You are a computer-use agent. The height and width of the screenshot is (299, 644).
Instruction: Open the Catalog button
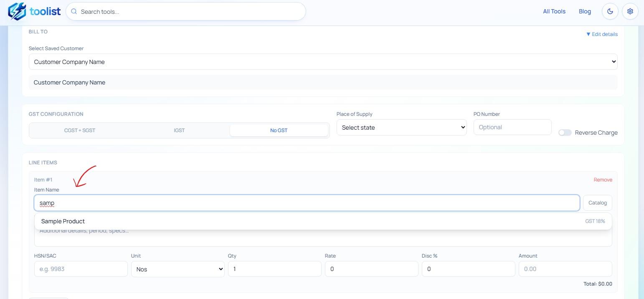(597, 202)
